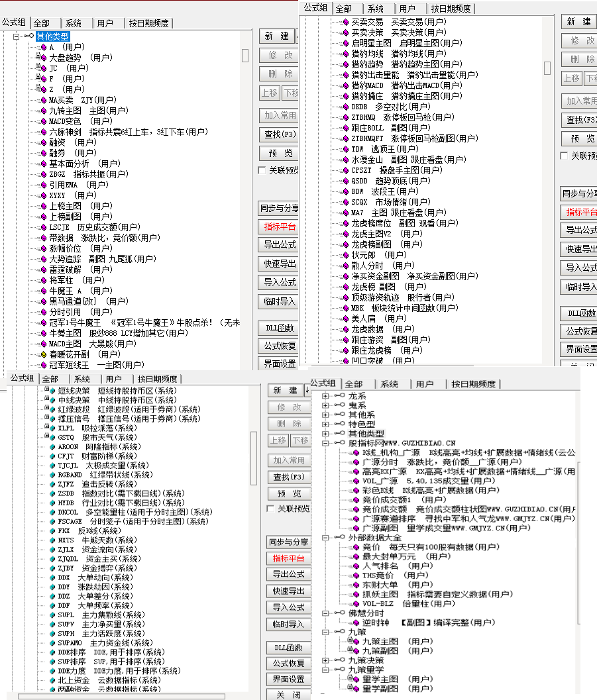Expand the 特色型 group
Image resolution: width=597 pixels, height=700 pixels.
tap(325, 424)
